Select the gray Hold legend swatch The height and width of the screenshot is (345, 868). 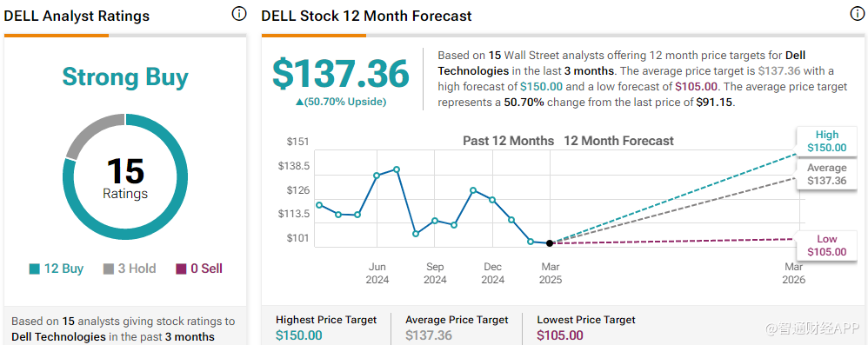coord(109,269)
